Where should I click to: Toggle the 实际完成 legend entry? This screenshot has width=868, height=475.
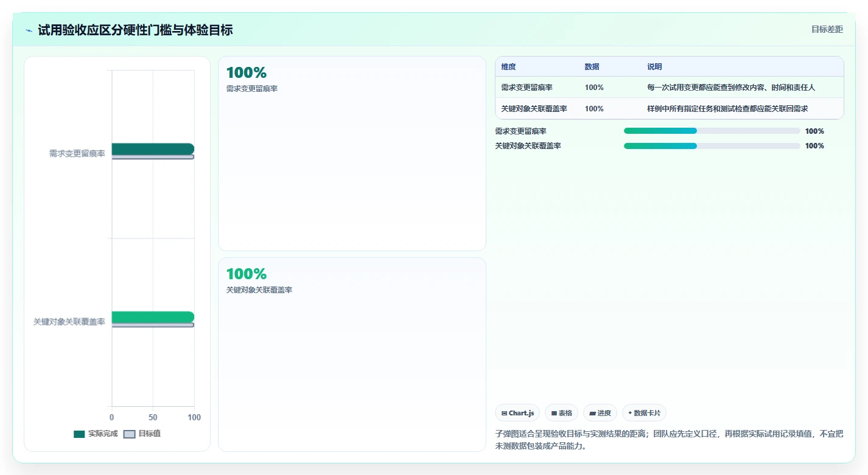pos(96,434)
